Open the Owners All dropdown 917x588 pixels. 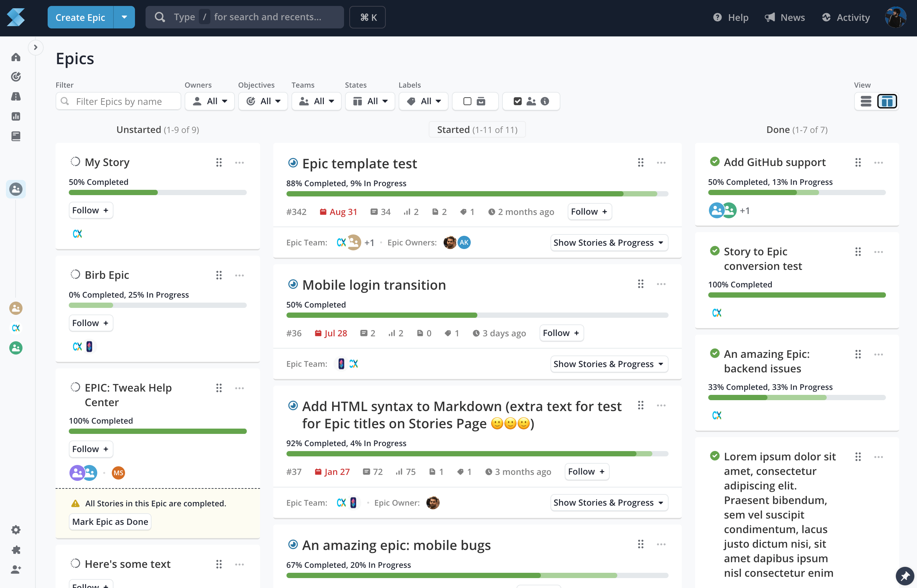[210, 101]
